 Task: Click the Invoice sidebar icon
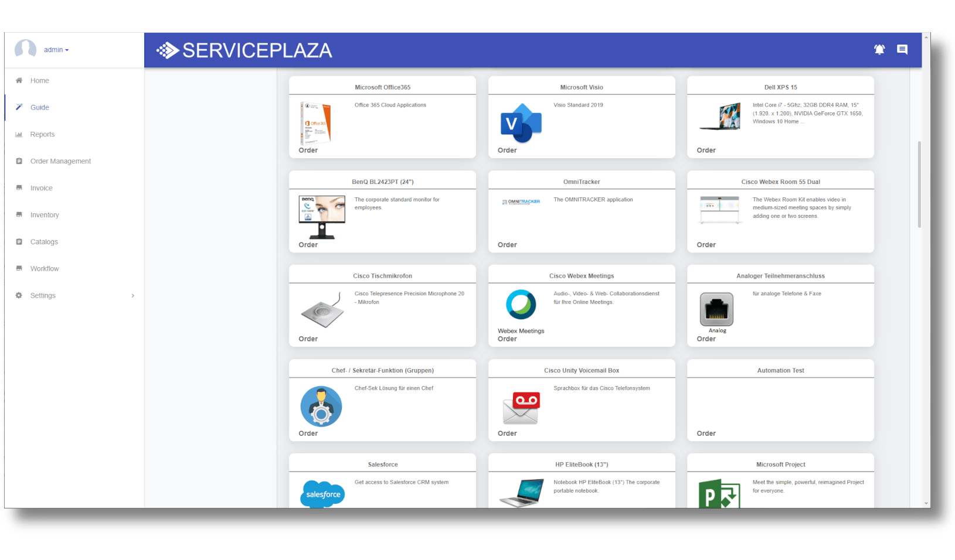pyautogui.click(x=19, y=188)
